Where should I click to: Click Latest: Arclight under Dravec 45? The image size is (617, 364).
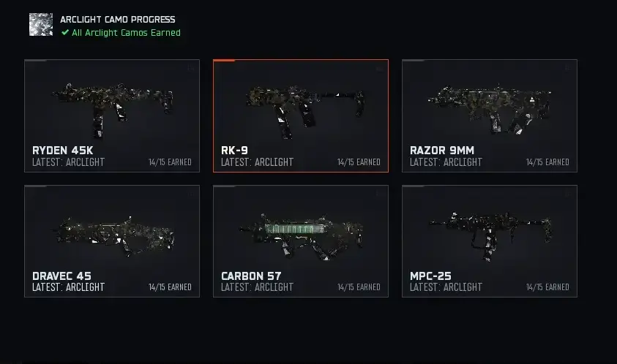coord(68,287)
